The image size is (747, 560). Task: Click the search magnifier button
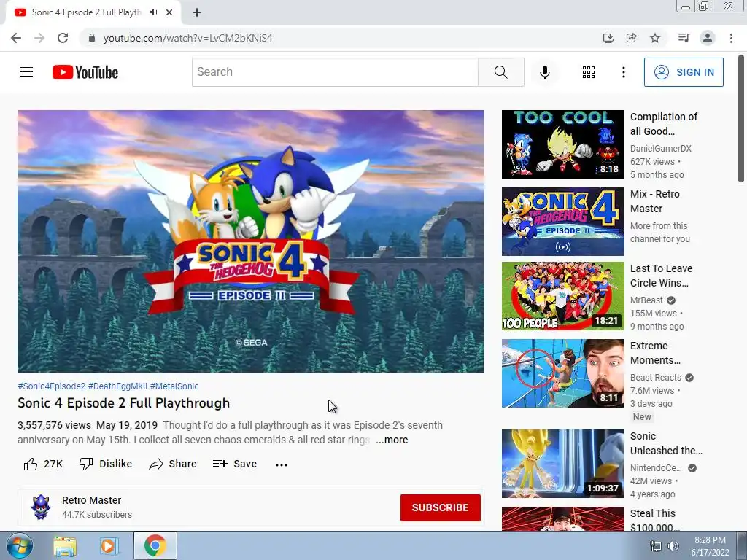(500, 72)
